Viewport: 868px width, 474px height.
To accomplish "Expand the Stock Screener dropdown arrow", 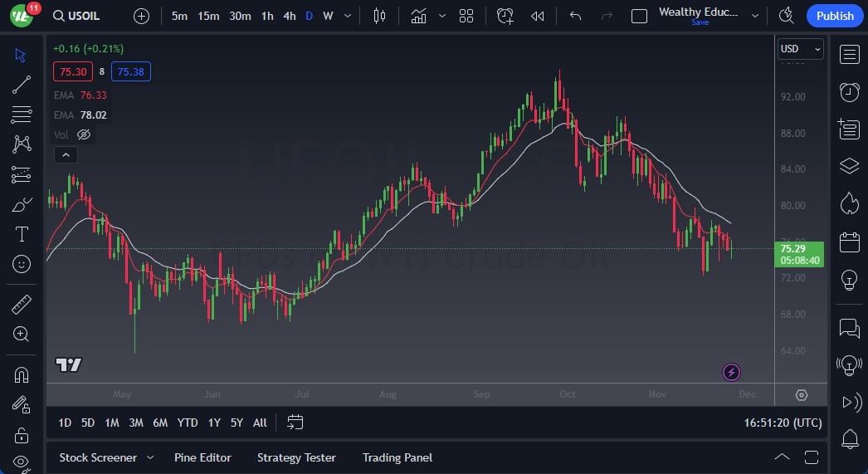I will 150,457.
